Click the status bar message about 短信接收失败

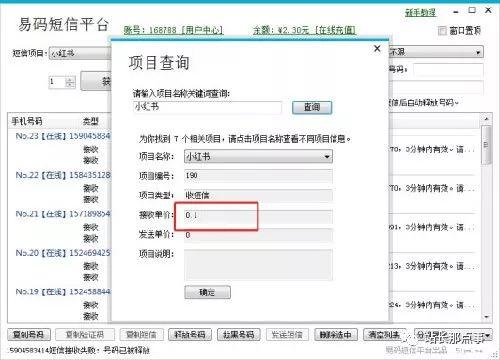79,350
